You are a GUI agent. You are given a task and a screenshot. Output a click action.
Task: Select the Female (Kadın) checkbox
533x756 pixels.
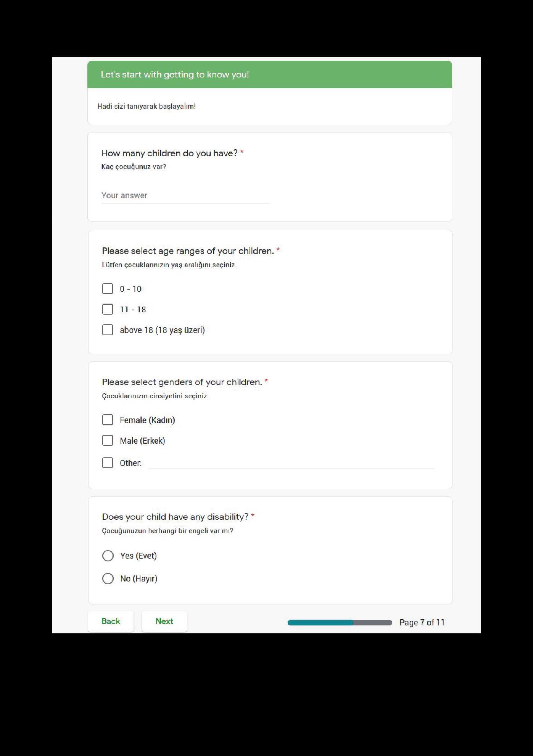108,420
